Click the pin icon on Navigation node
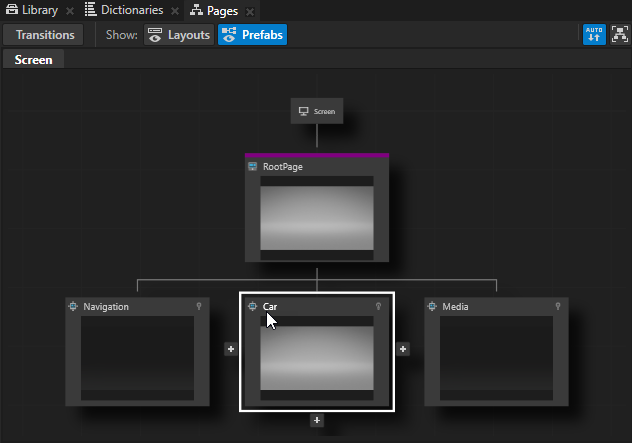Viewport: 632px width, 443px height. (x=199, y=307)
